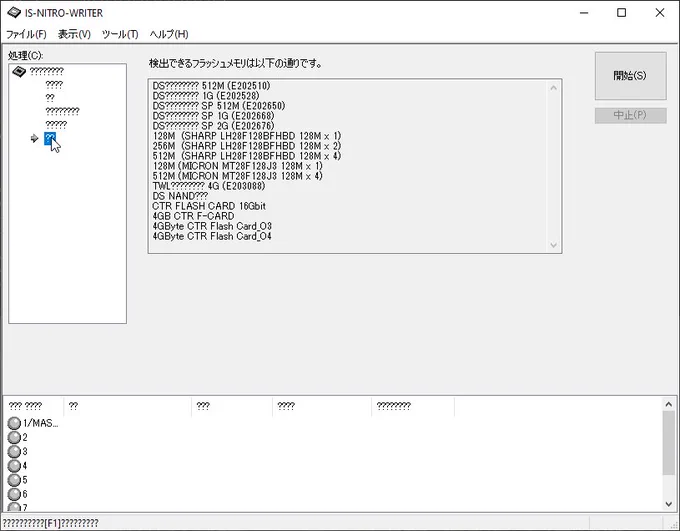Select the slot 7 status indicator
The width and height of the screenshot is (680, 531).
point(14,507)
